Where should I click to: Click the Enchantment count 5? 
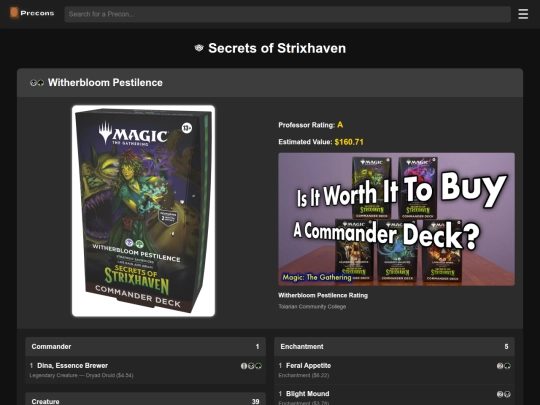(x=506, y=346)
